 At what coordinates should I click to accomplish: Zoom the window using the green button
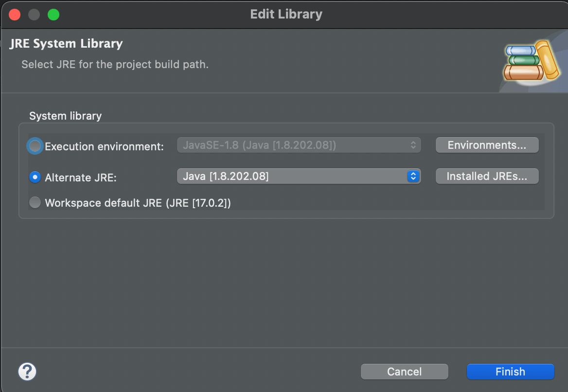click(53, 15)
